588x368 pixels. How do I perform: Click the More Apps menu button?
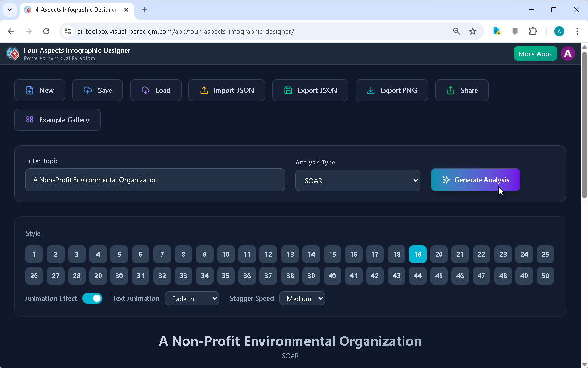[535, 53]
